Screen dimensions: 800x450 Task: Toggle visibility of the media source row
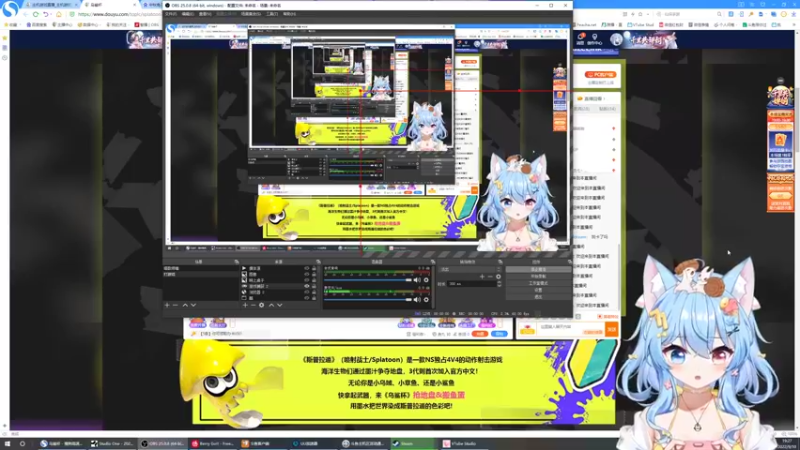(x=307, y=268)
